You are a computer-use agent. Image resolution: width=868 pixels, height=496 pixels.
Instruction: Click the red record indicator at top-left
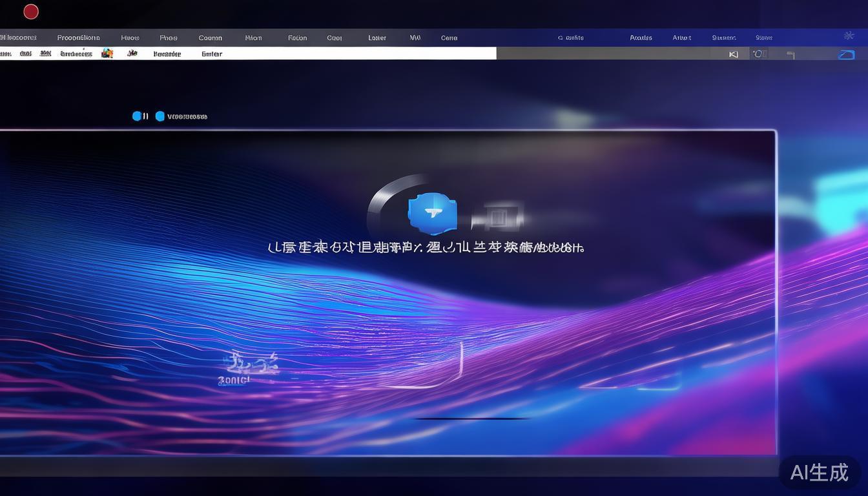(30, 11)
